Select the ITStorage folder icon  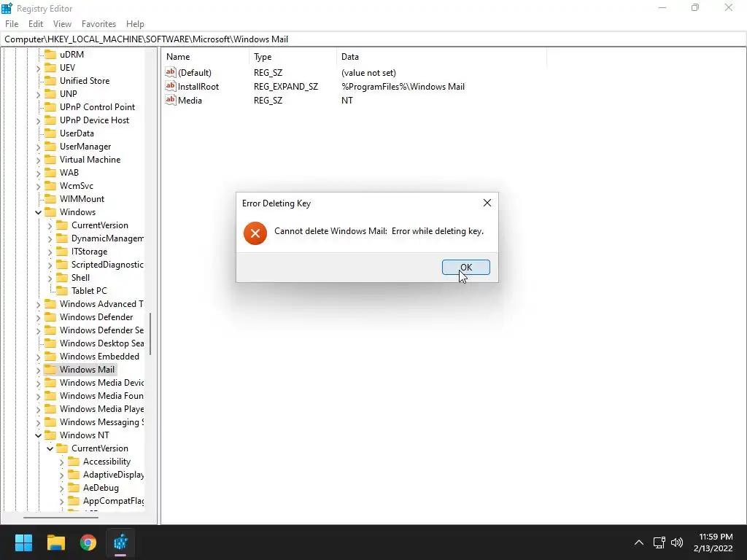[62, 252]
